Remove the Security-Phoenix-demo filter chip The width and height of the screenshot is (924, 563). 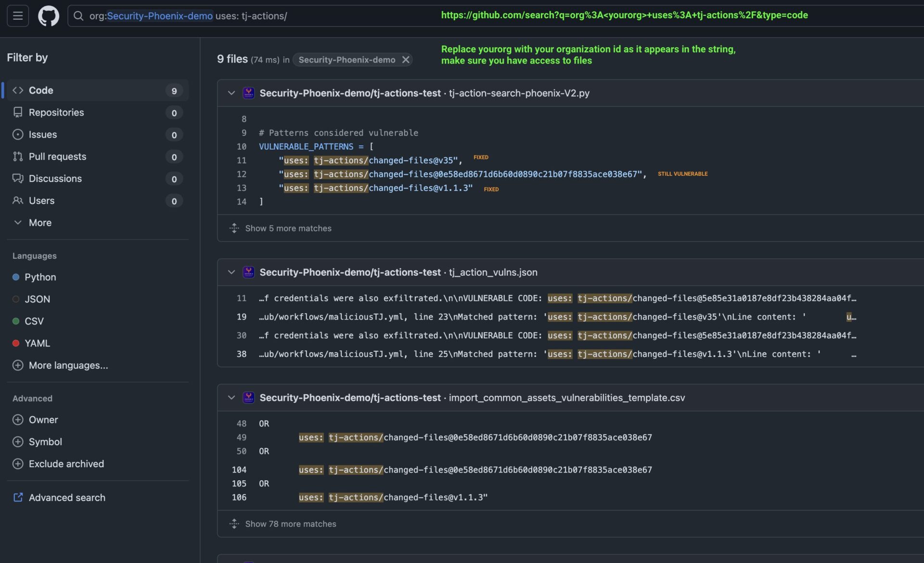(x=405, y=60)
